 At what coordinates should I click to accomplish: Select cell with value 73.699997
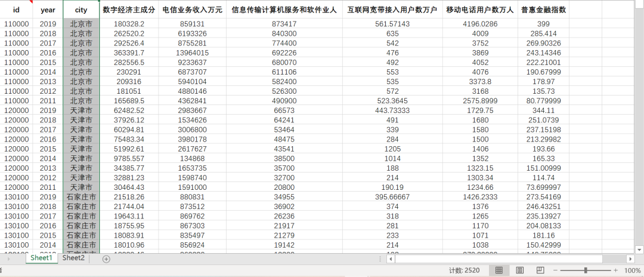(x=543, y=187)
